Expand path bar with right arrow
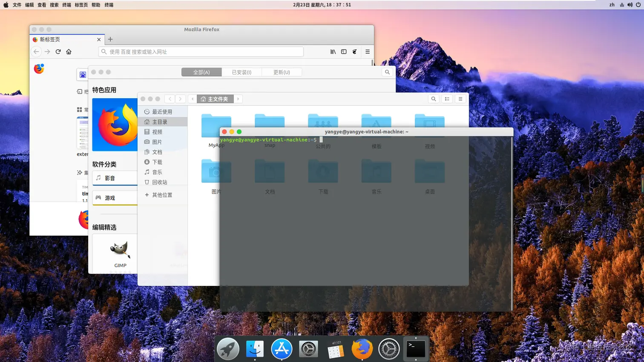Screen dimensions: 644x362 (238, 99)
